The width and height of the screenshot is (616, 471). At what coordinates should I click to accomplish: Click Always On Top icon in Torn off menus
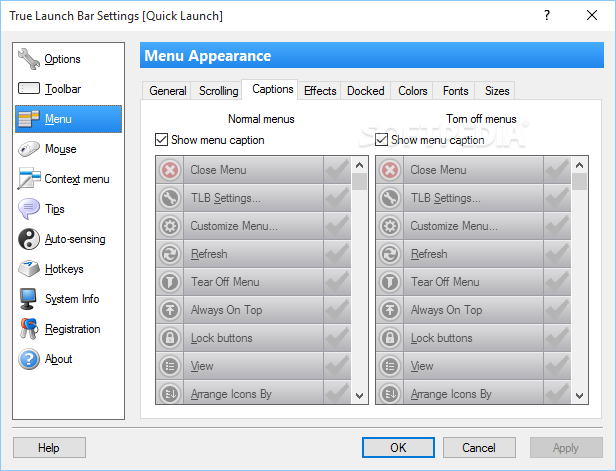point(390,310)
